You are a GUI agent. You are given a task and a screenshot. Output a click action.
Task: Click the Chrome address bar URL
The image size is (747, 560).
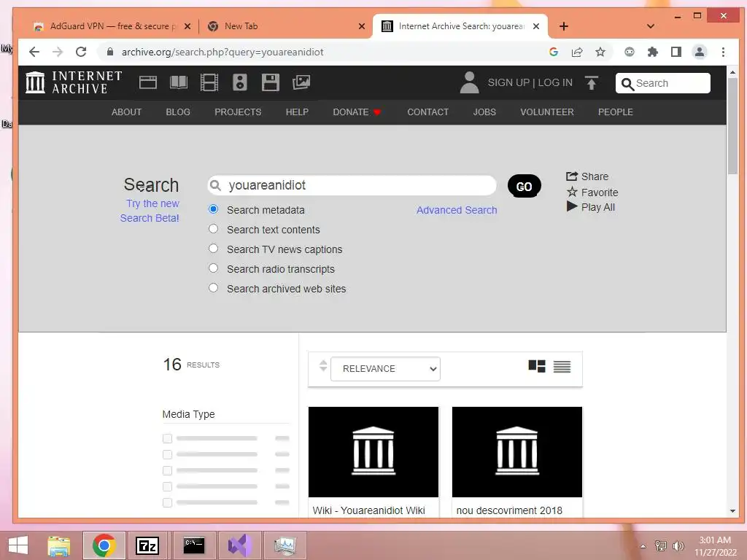[222, 52]
